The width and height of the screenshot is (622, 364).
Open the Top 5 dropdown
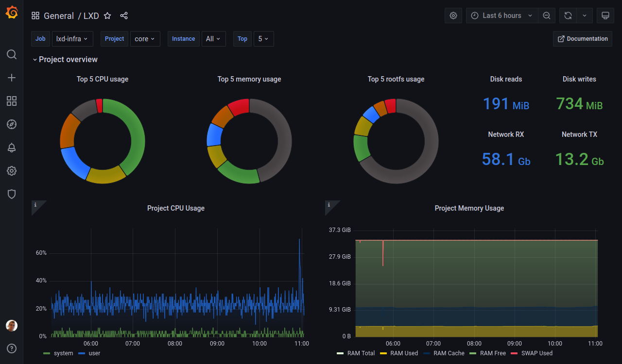point(264,39)
